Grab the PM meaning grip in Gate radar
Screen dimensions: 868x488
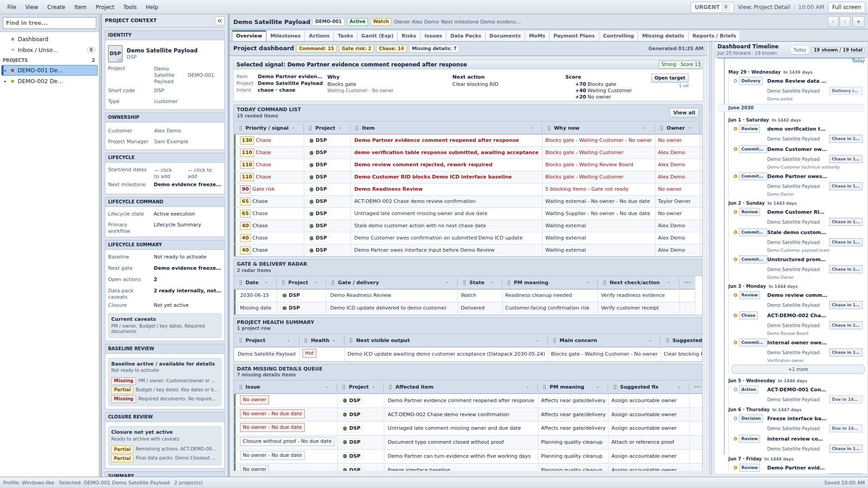pos(509,283)
